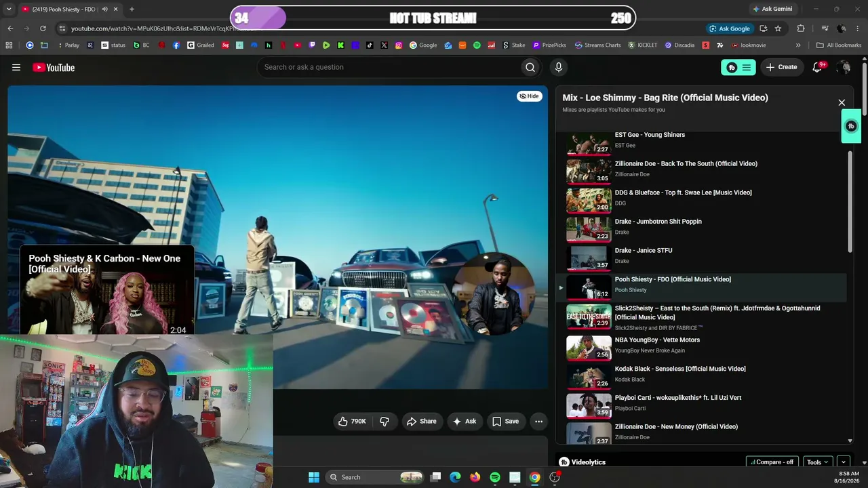
Task: Open the Chrome extensions puzzle icon
Action: [x=801, y=28]
